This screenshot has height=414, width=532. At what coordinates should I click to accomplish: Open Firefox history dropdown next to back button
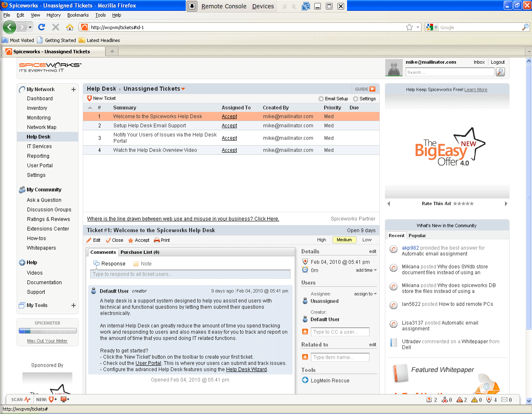[x=30, y=27]
